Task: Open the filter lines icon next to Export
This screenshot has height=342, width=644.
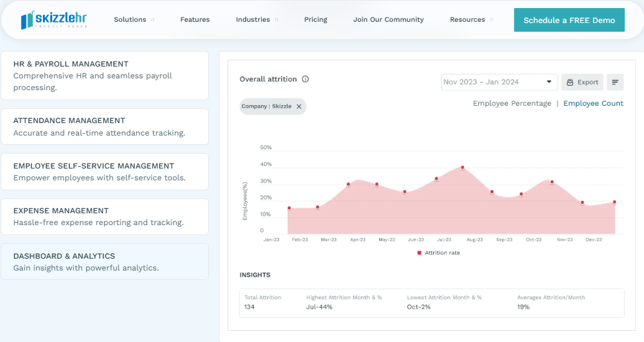Action: coord(615,82)
